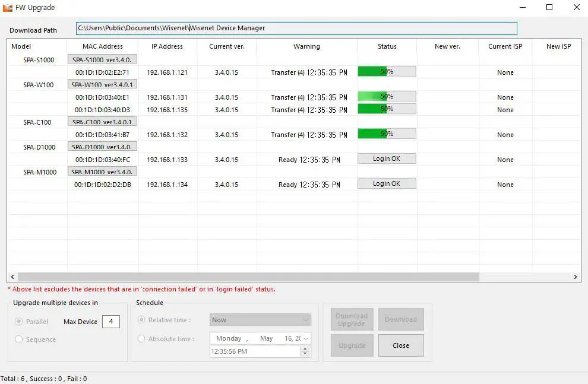Click progress bar for 192.168.1.132
Viewport: 588px width, 384px height.
coord(387,134)
